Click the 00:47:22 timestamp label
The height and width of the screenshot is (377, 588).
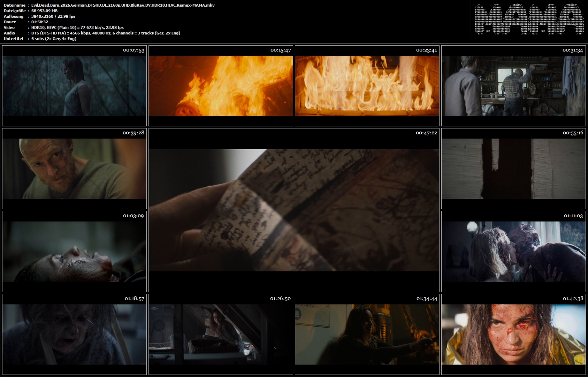tap(426, 133)
